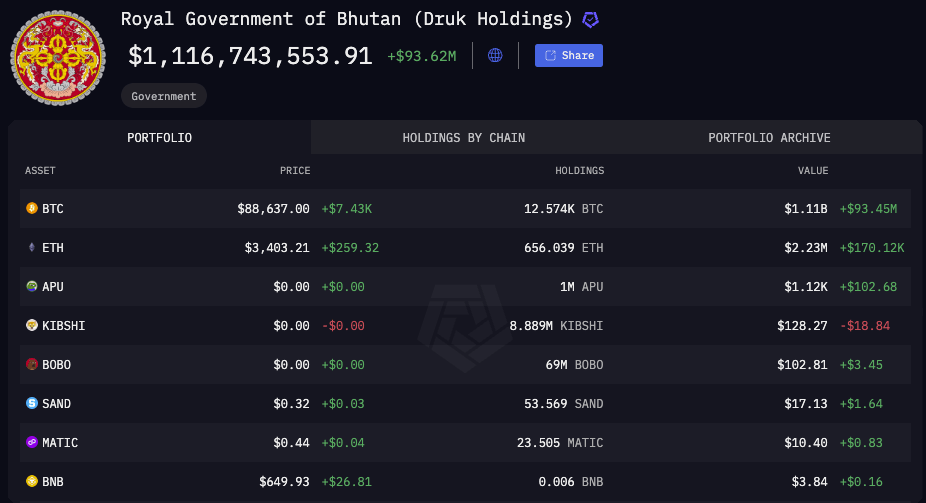The height and width of the screenshot is (503, 926).
Task: Click the BOBO token icon
Action: pos(32,364)
